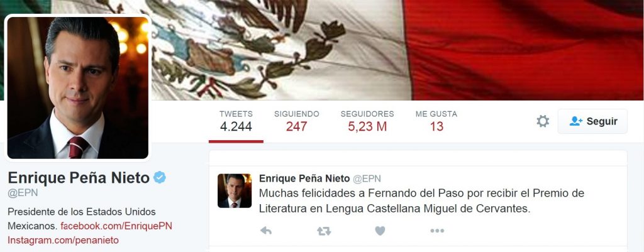Retweet the Premio Cervantes tweet
This screenshot has height=252, width=644.
coord(324,231)
